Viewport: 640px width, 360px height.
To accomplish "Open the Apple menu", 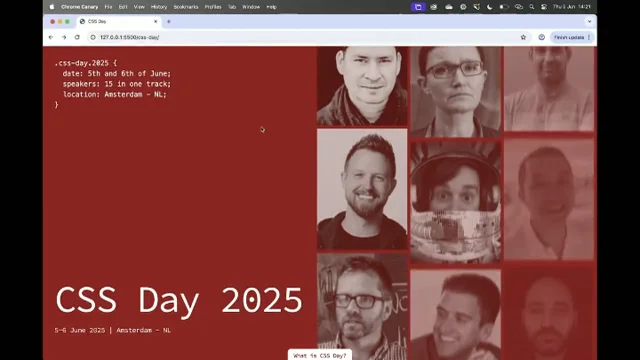I will [x=52, y=7].
